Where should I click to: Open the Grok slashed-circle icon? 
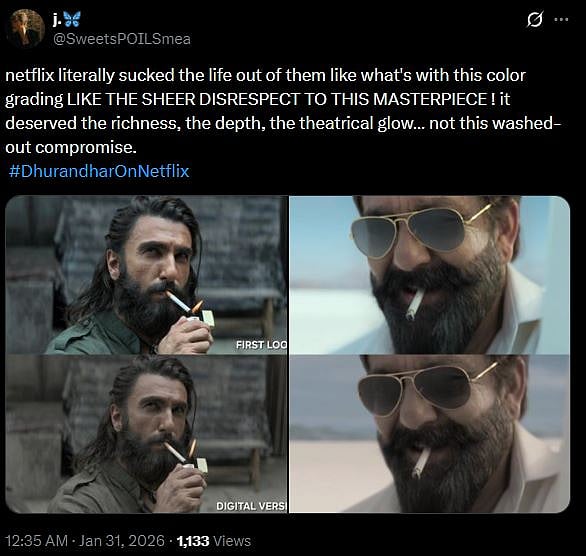pyautogui.click(x=534, y=19)
